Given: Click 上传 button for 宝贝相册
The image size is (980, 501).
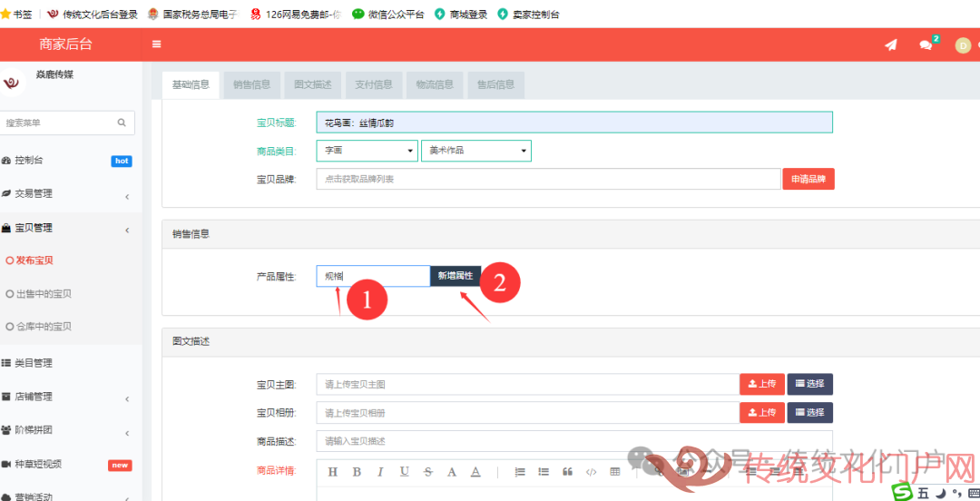Looking at the screenshot, I should coord(762,413).
